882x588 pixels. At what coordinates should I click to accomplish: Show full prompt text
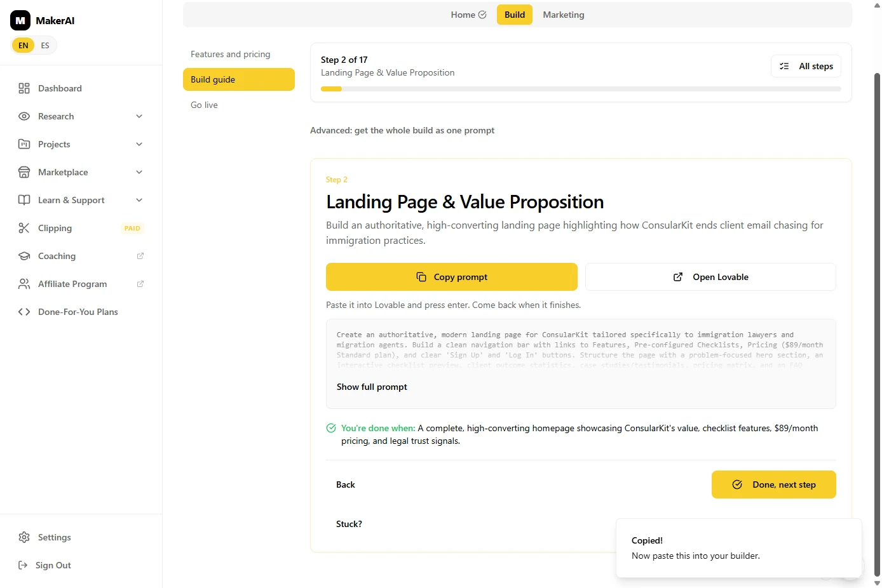(x=372, y=387)
